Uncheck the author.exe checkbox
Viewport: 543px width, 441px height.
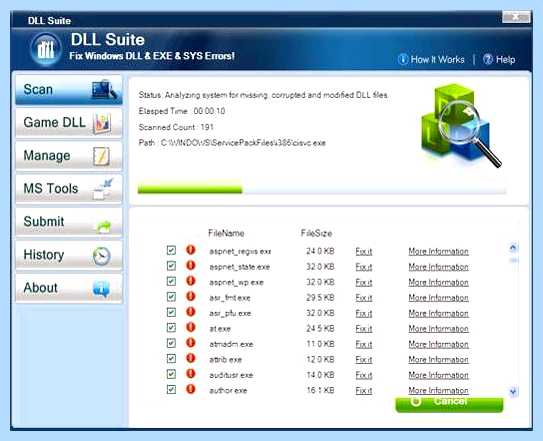point(171,389)
